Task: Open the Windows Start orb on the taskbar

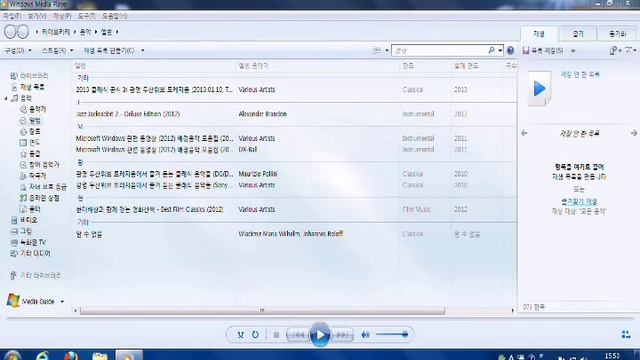Action: [x=13, y=355]
